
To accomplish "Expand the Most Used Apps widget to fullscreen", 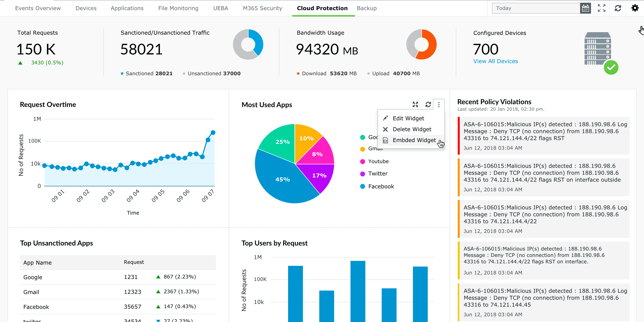I will 415,105.
